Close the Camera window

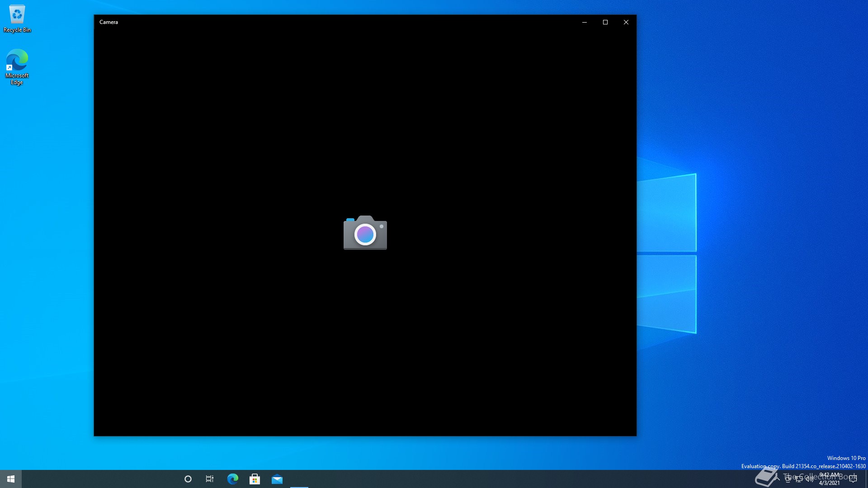tap(626, 22)
